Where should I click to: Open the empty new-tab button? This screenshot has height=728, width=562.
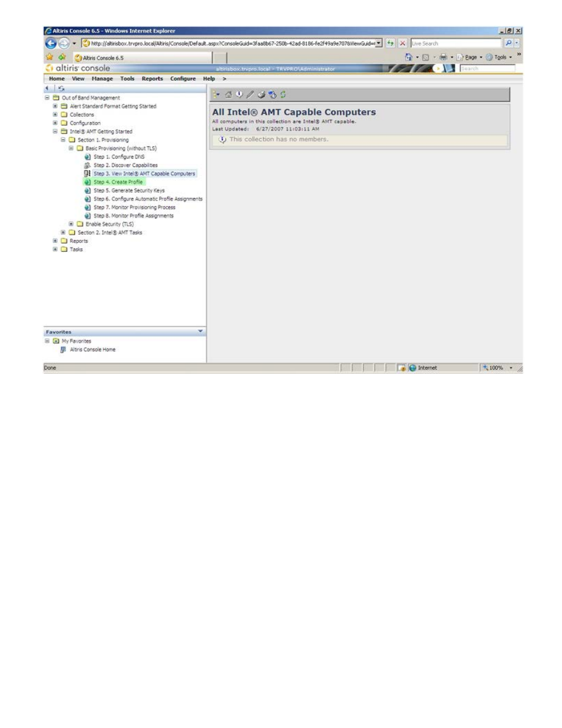[220, 58]
